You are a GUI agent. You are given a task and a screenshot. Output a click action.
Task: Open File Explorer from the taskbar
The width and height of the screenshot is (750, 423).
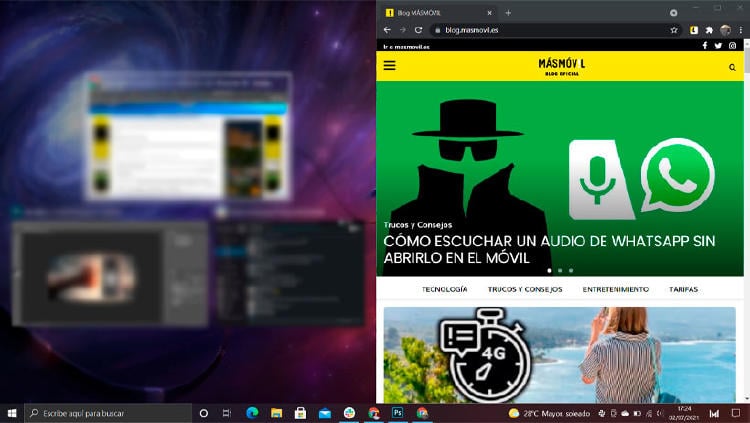click(x=276, y=413)
